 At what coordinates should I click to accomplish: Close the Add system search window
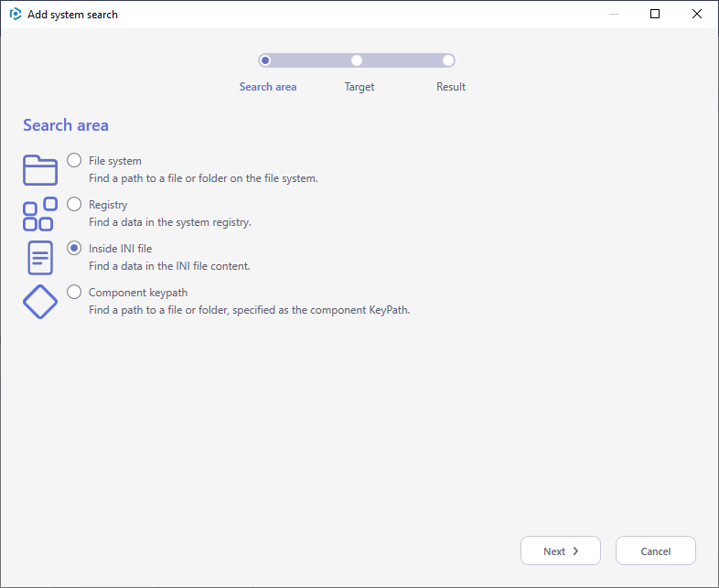click(697, 15)
